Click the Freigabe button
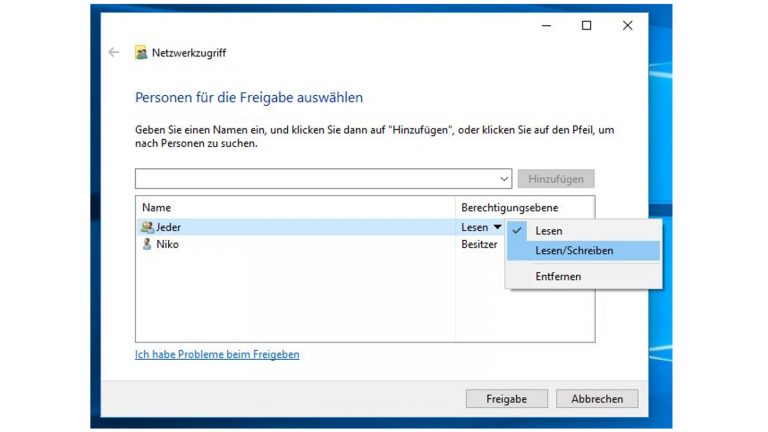Image resolution: width=768 pixels, height=432 pixels. [x=506, y=399]
